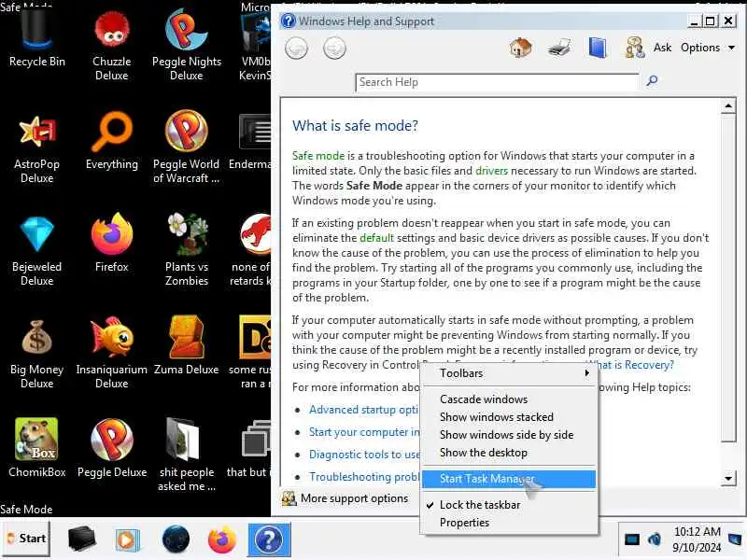Go forward in Help navigation
The image size is (747, 560).
point(334,49)
